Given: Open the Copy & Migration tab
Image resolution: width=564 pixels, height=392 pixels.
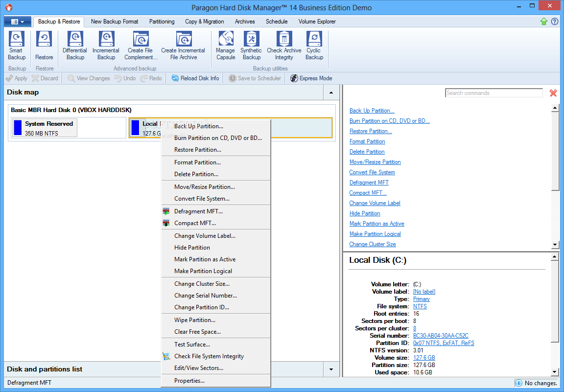Looking at the screenshot, I should (204, 22).
